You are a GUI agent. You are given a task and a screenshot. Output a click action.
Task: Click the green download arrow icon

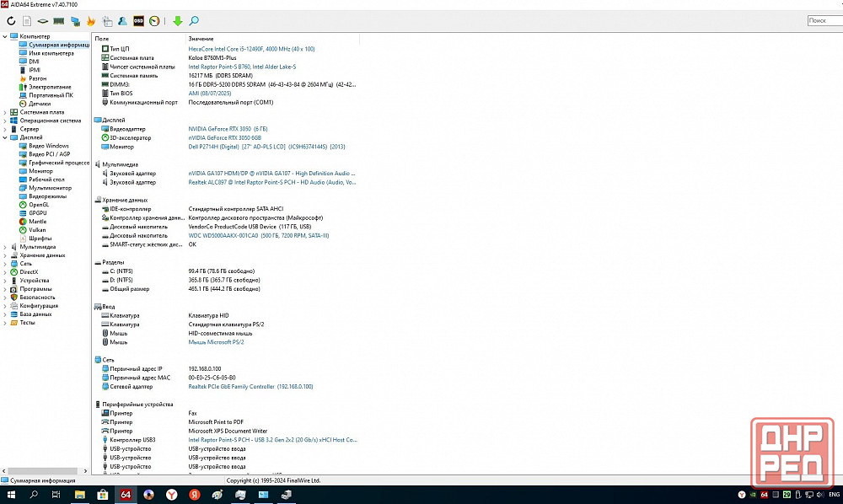177,20
